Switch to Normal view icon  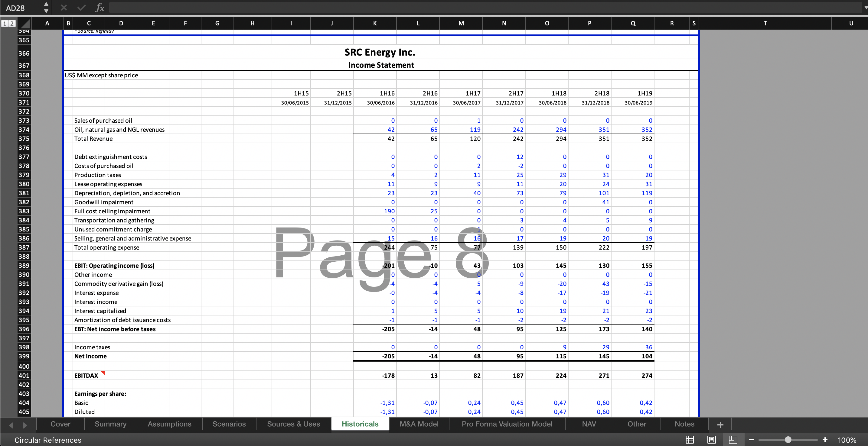tap(690, 440)
